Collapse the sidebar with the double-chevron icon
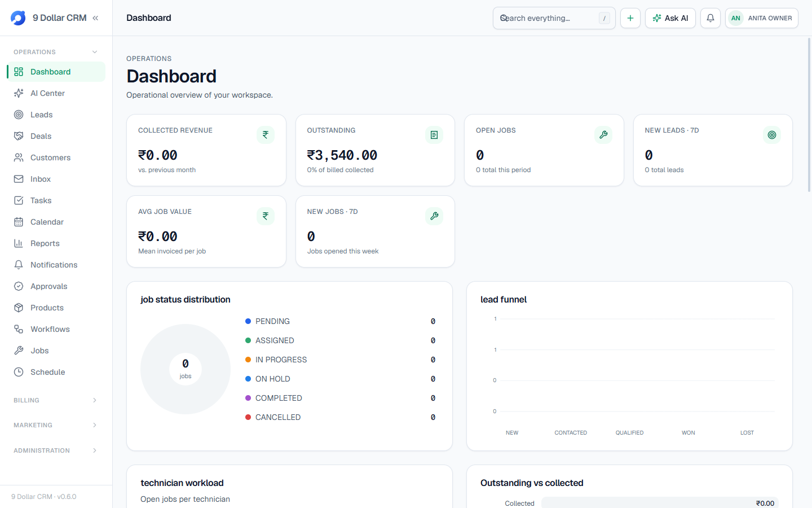This screenshot has width=812, height=508. click(95, 18)
